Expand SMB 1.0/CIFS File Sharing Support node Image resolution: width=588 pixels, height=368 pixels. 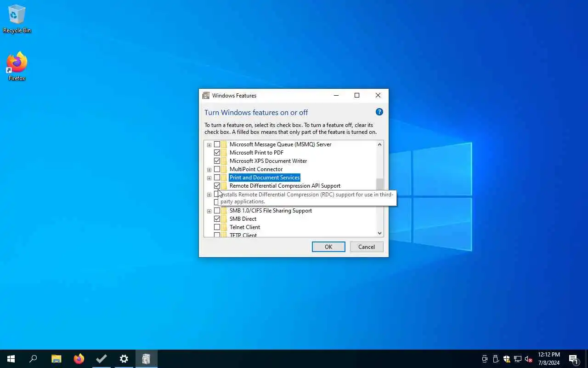[209, 211]
